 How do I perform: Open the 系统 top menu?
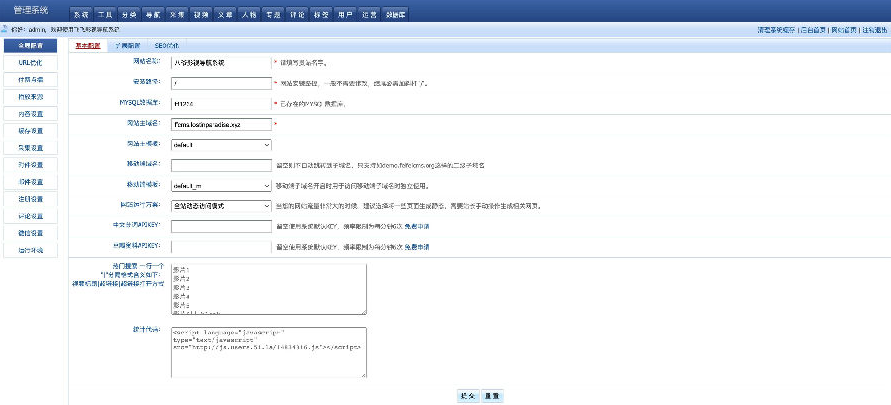[x=81, y=15]
